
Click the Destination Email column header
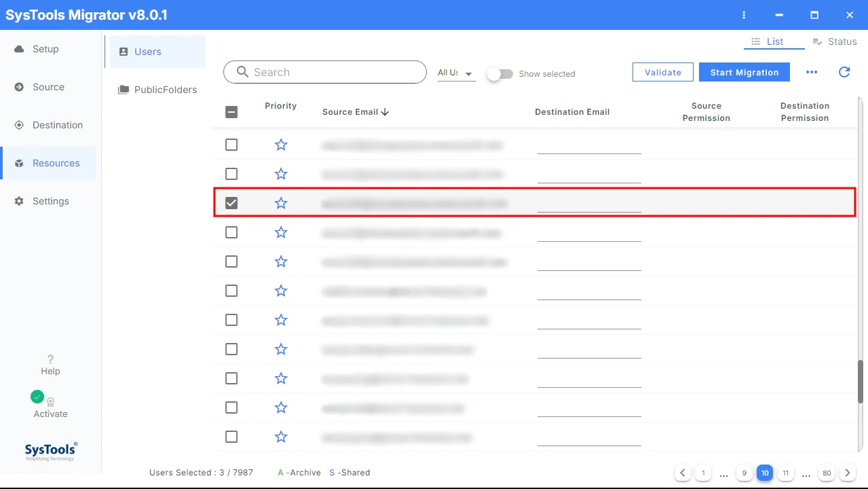[572, 112]
